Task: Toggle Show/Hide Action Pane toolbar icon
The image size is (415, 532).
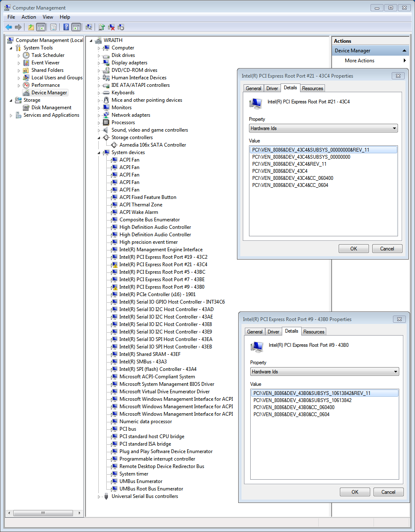Action: 76,27
